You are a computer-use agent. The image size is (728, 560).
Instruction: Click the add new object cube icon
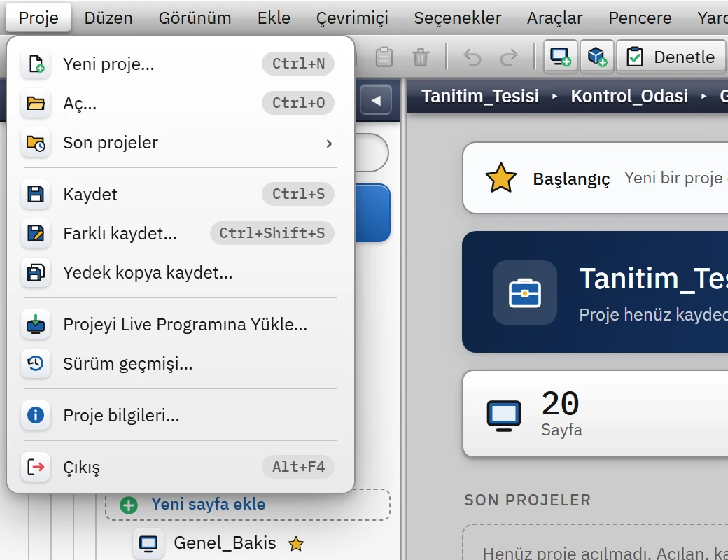click(597, 57)
